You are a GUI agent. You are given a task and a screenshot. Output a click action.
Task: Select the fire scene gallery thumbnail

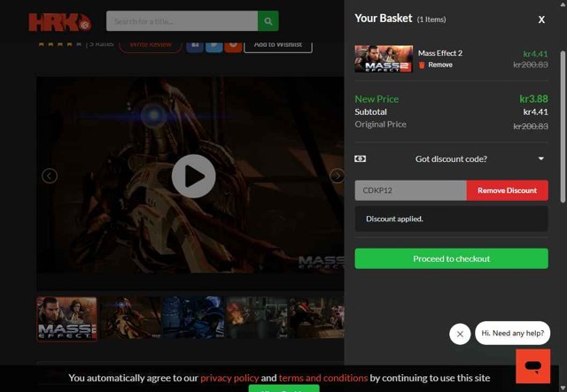point(256,318)
